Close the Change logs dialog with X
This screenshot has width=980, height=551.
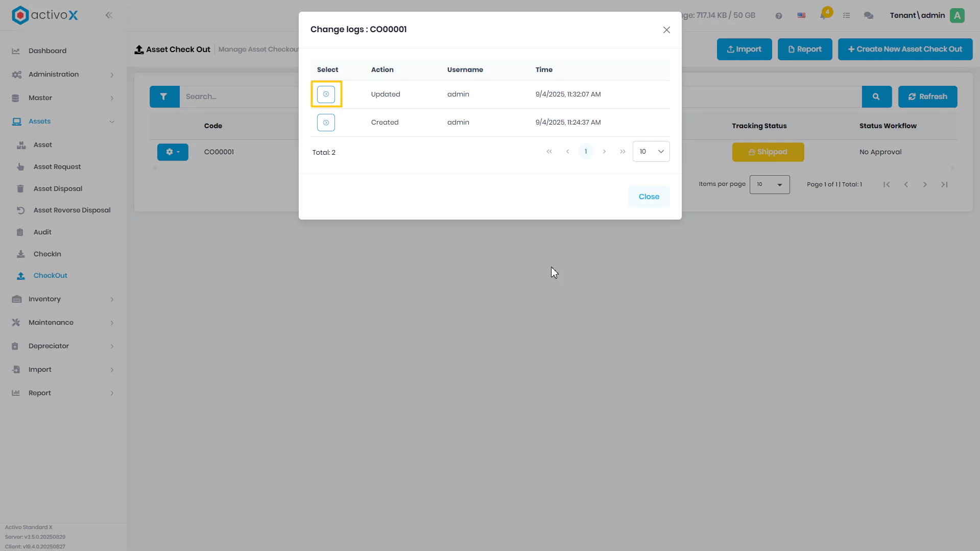(x=666, y=30)
